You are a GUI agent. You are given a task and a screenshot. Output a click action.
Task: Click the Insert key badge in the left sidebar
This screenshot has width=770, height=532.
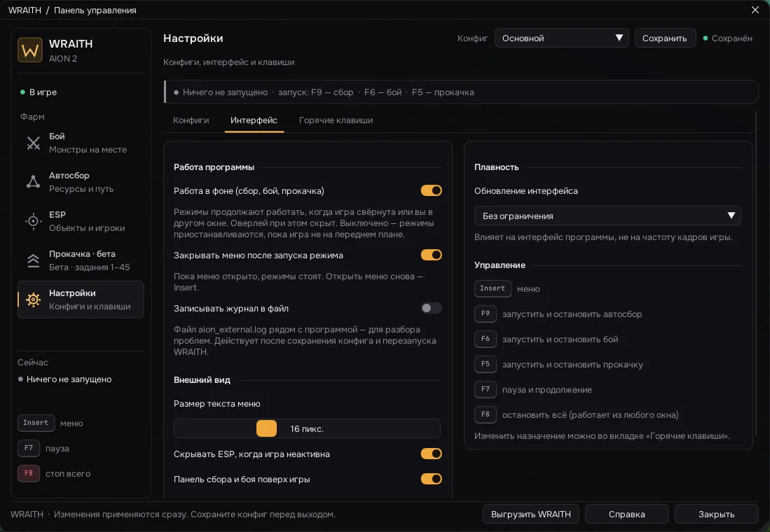click(36, 423)
